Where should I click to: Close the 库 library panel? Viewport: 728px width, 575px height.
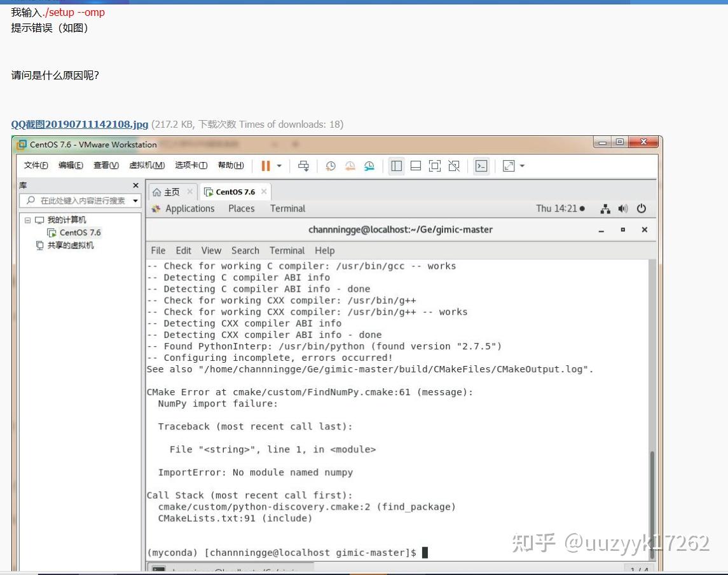coord(135,185)
